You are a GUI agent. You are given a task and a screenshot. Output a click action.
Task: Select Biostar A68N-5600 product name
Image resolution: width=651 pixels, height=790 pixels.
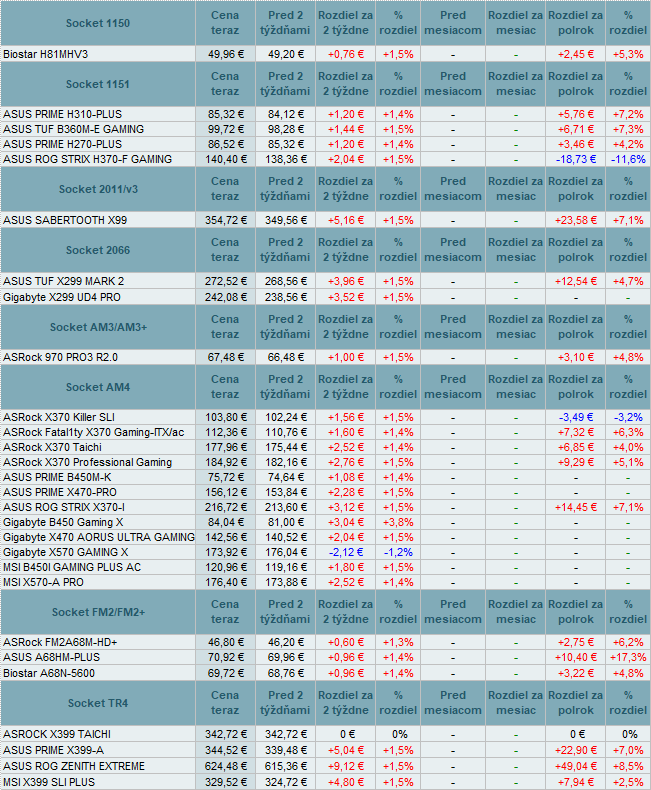[49, 674]
